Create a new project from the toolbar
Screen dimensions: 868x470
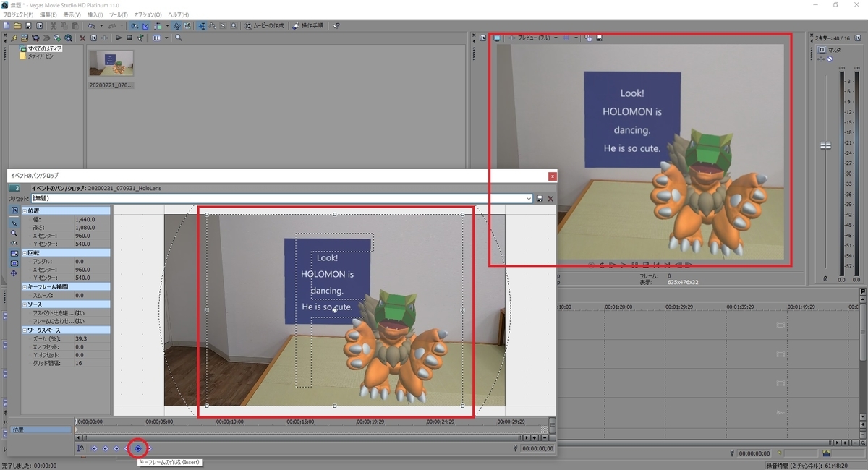tap(7, 25)
